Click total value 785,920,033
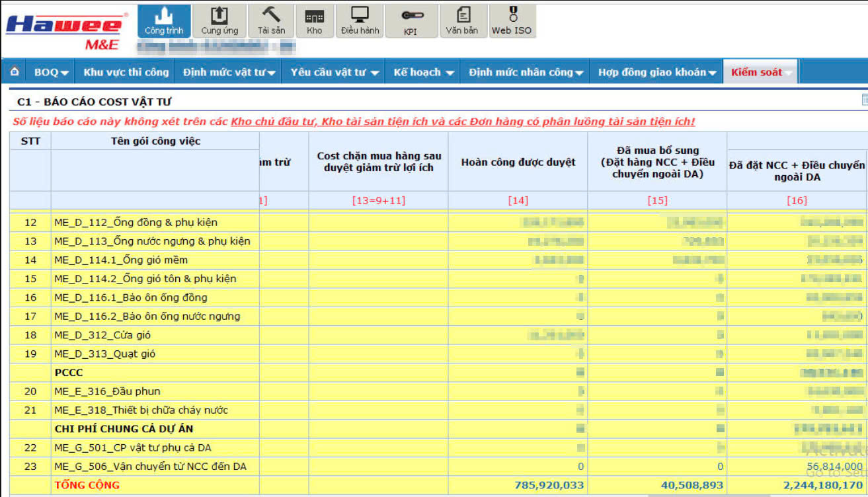The width and height of the screenshot is (868, 497). (549, 485)
